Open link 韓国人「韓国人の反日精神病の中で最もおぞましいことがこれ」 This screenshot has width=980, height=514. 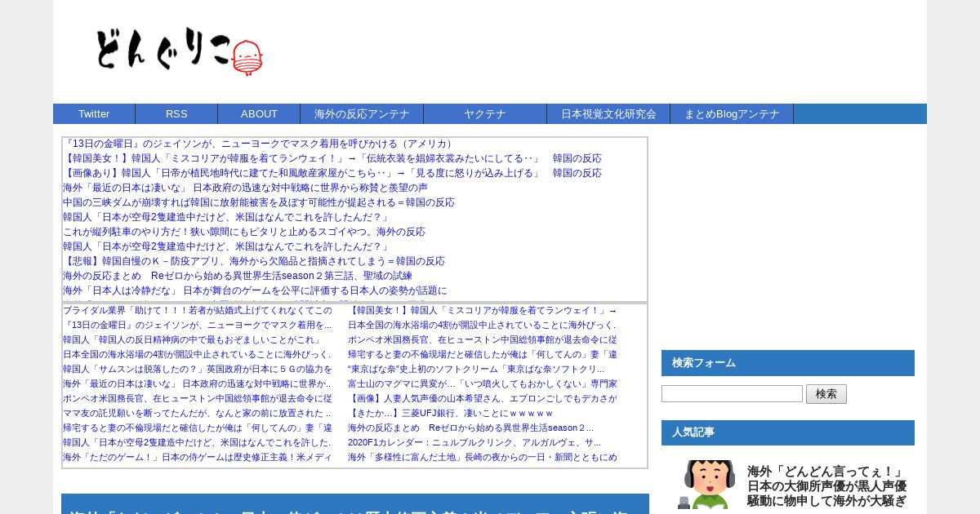192,339
